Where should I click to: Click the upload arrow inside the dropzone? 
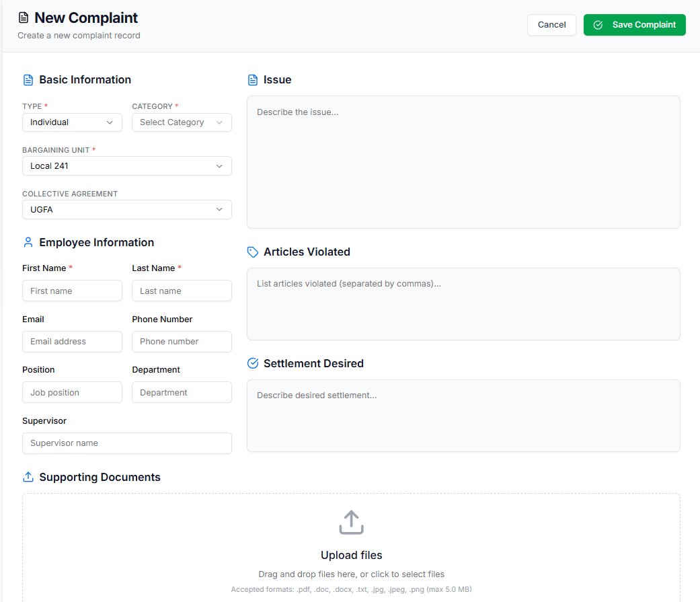(x=351, y=522)
